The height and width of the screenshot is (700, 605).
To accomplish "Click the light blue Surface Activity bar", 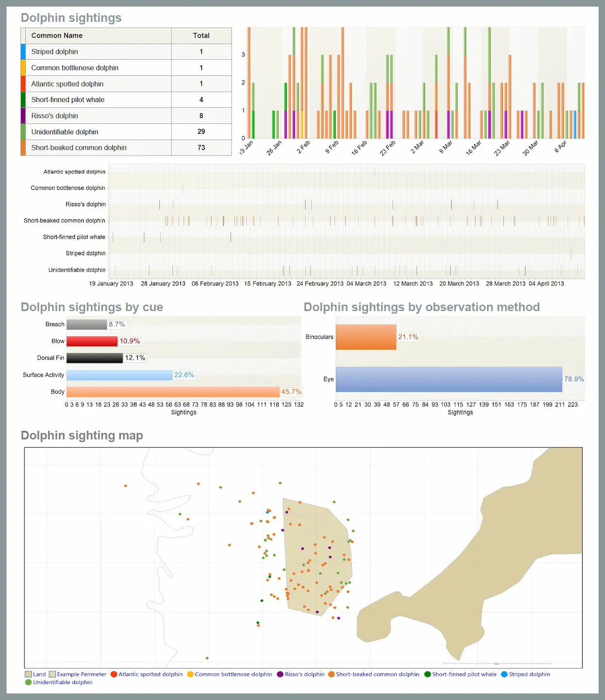I will [x=120, y=375].
